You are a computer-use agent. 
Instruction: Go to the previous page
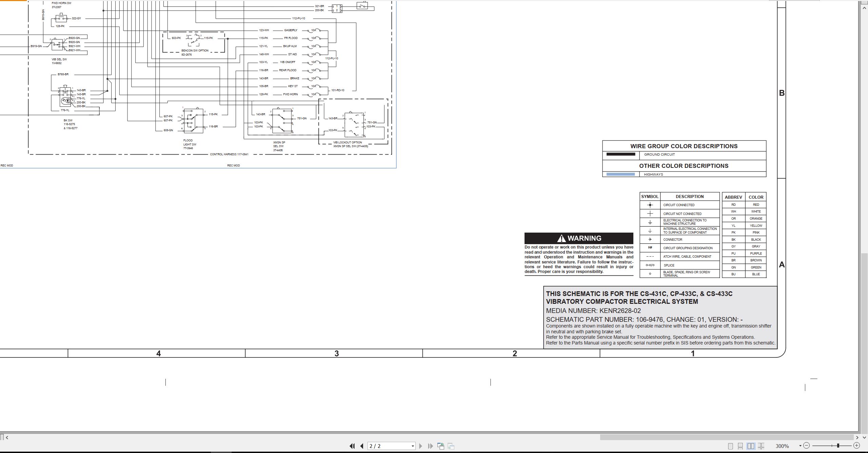pos(362,446)
